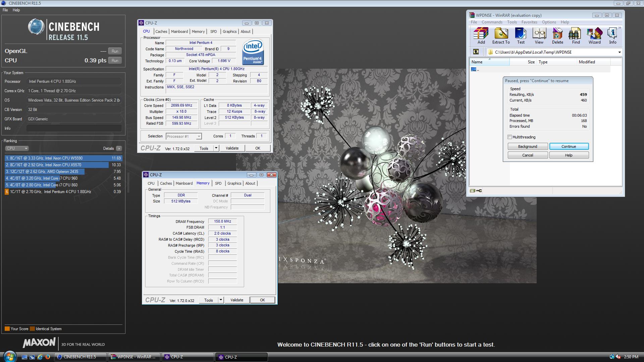Click the up-one-level folder icon in WinRAR
Screen dimensions: 644x362
click(x=476, y=52)
